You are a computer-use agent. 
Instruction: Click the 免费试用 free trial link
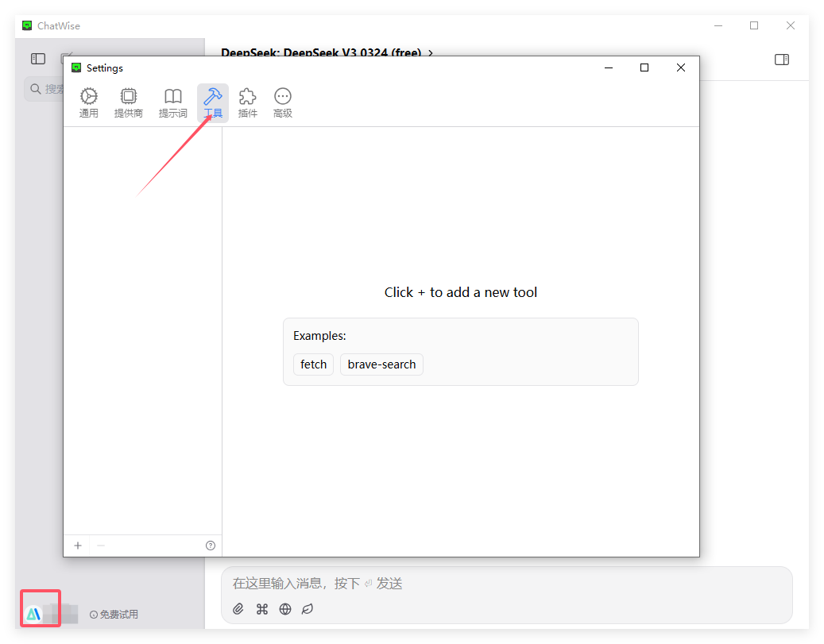[x=114, y=614]
